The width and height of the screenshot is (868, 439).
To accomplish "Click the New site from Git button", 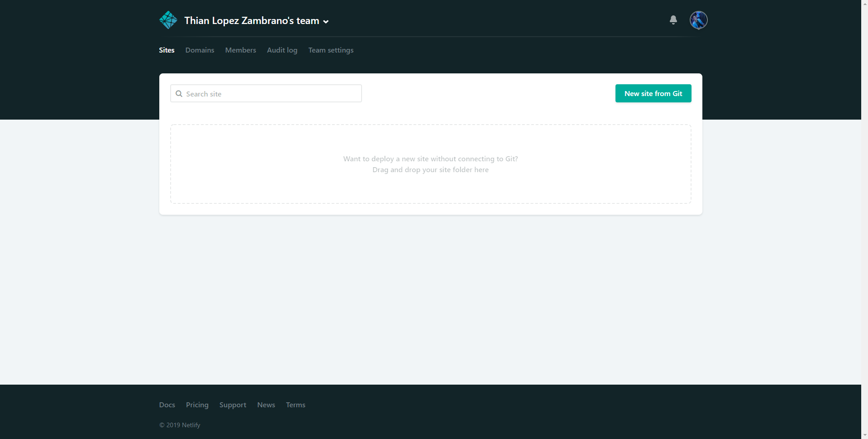I will click(653, 93).
